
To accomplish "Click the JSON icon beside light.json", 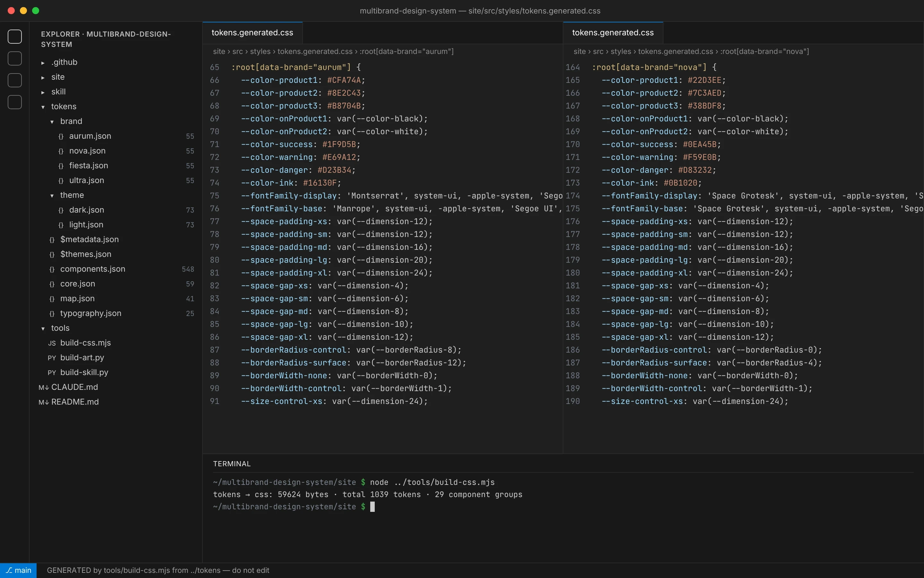I will tap(61, 225).
